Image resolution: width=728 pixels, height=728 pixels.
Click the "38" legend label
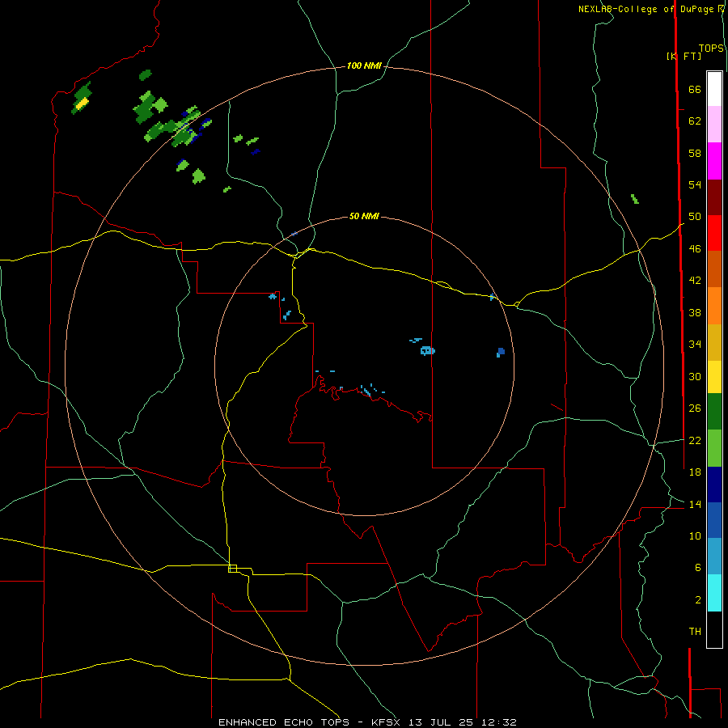[695, 312]
